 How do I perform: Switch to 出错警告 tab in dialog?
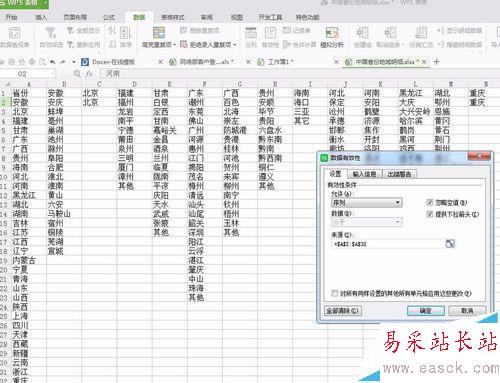click(x=399, y=174)
